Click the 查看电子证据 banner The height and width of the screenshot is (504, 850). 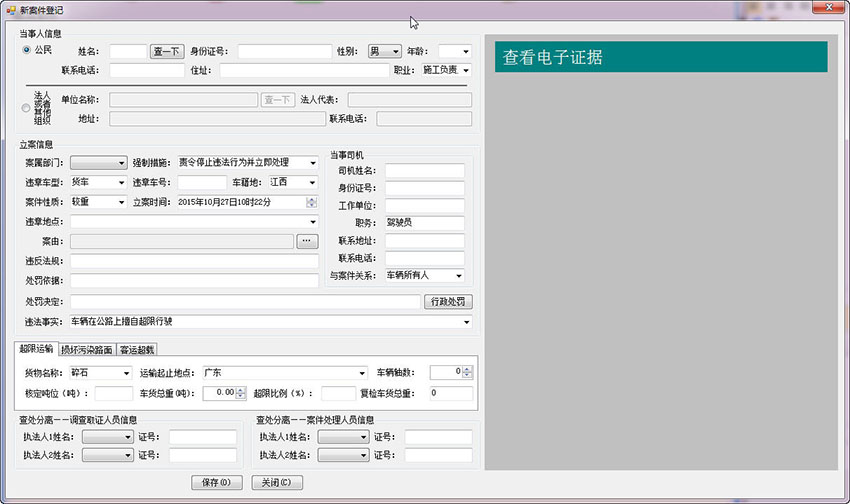[x=661, y=57]
